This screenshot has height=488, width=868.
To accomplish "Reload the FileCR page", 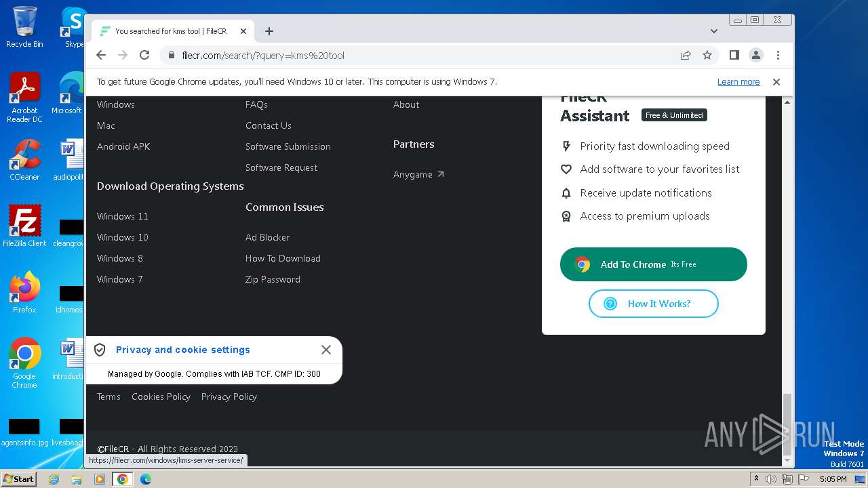I will tap(144, 55).
